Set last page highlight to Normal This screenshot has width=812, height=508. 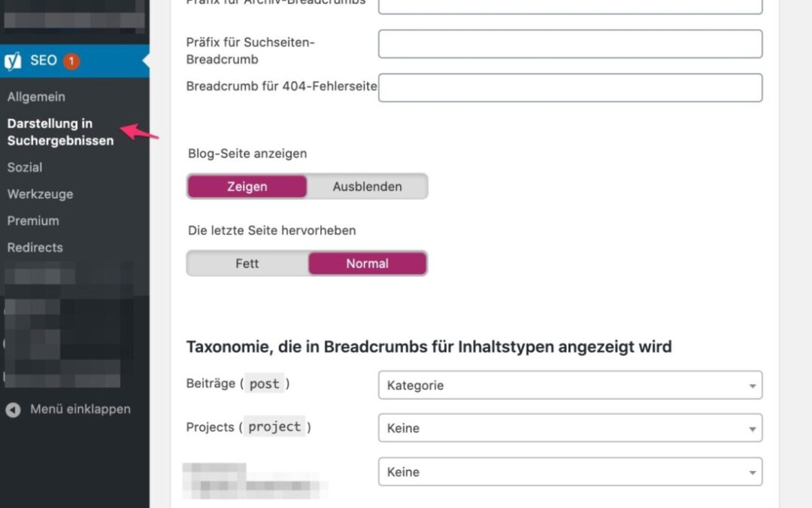point(367,263)
